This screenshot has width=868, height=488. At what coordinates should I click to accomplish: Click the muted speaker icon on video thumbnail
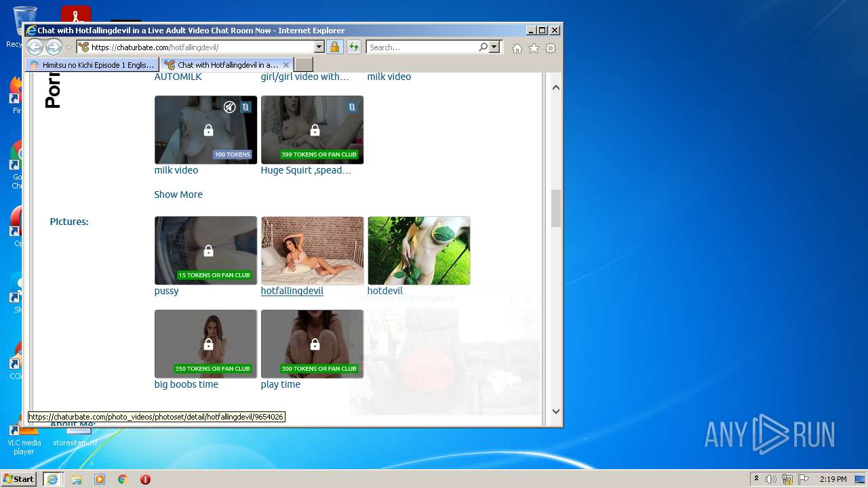pos(230,107)
